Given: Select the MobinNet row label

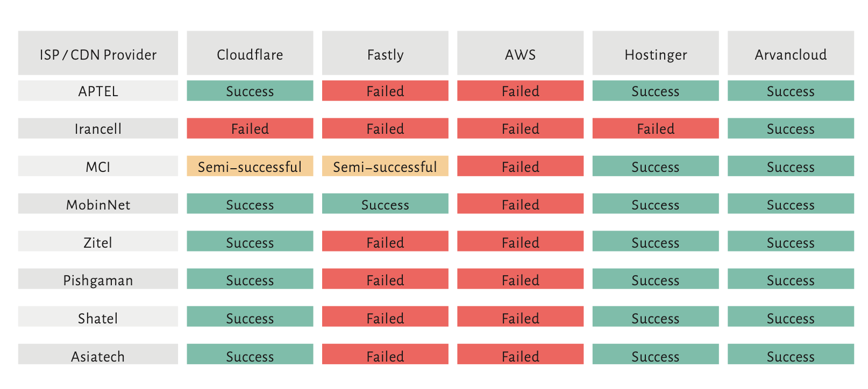Looking at the screenshot, I should (98, 204).
